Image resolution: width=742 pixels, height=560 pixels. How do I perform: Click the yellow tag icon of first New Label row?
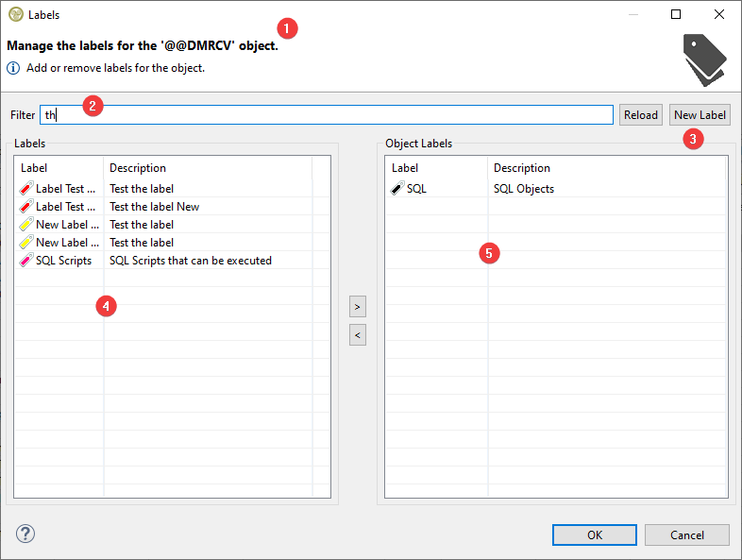tap(25, 225)
